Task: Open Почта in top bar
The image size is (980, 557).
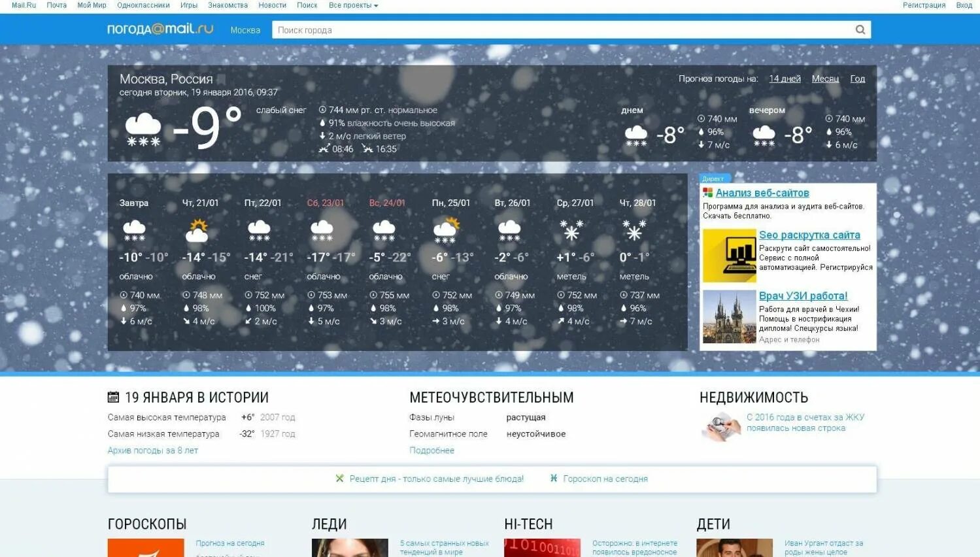Action: tap(57, 5)
